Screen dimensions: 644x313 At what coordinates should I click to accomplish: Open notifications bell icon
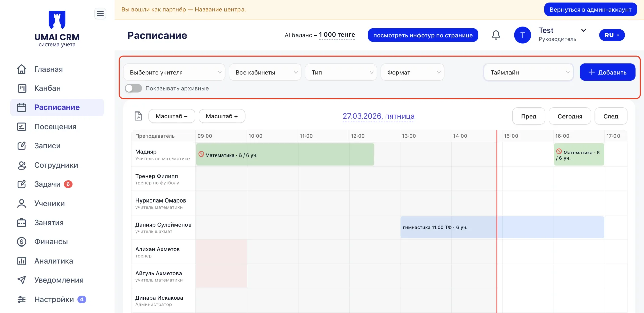[496, 35]
